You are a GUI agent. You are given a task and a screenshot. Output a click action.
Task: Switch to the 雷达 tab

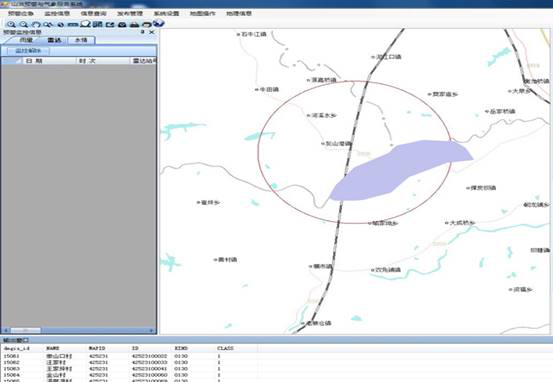point(54,40)
